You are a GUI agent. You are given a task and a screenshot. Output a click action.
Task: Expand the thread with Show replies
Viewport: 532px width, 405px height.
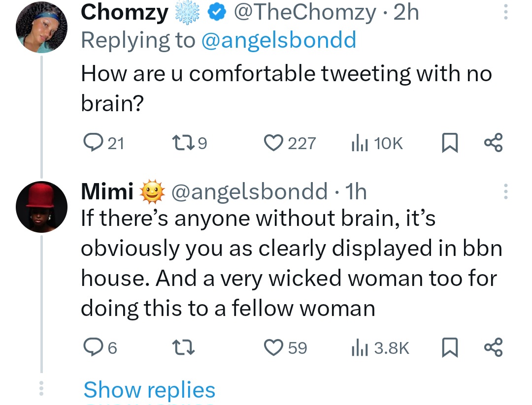pyautogui.click(x=149, y=390)
